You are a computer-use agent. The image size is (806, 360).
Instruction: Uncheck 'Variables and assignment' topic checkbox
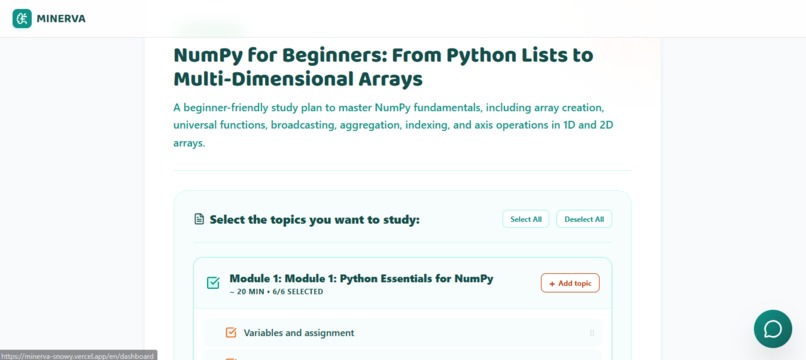[x=231, y=333]
